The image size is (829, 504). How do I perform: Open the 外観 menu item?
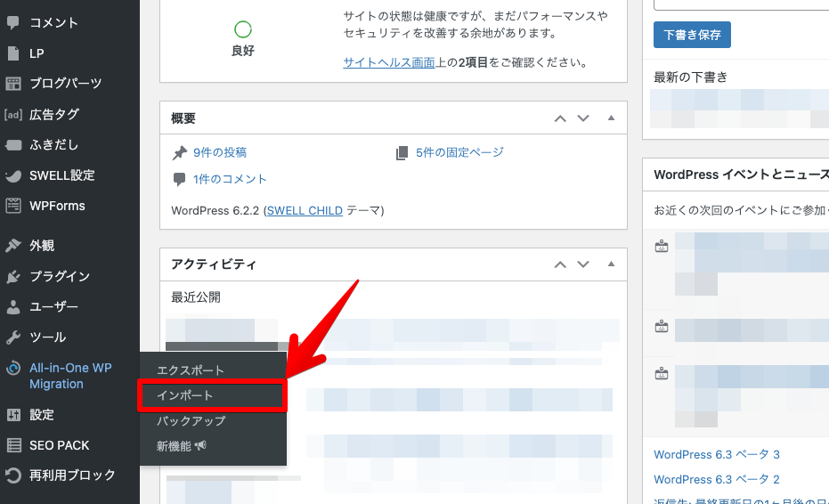tap(42, 246)
